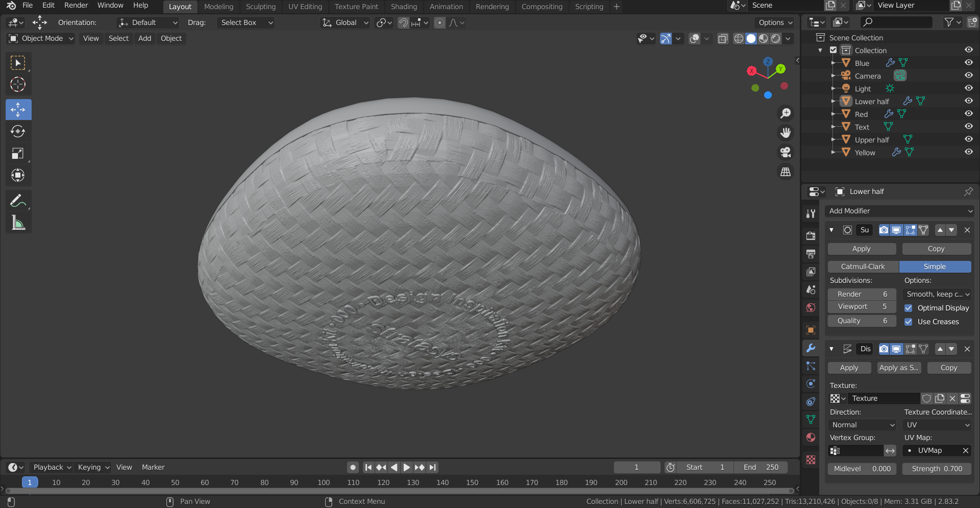The image size is (980, 508).
Task: Switch to the Shading workspace tab
Action: click(x=404, y=7)
